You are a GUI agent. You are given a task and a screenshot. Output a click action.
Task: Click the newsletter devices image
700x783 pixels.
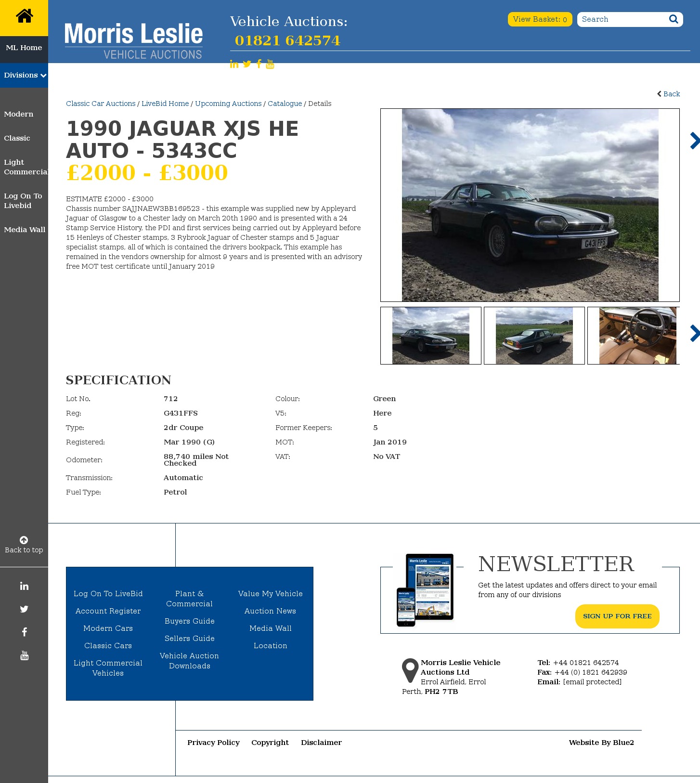425,590
